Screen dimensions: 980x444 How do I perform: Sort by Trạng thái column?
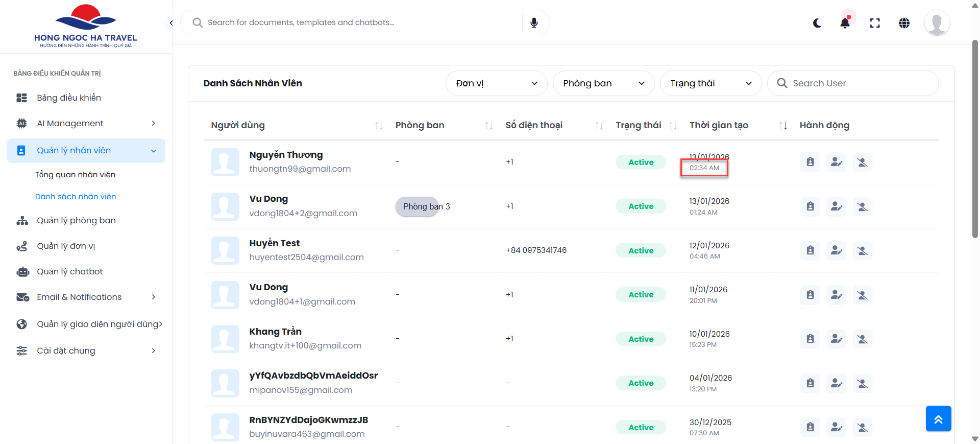point(673,126)
